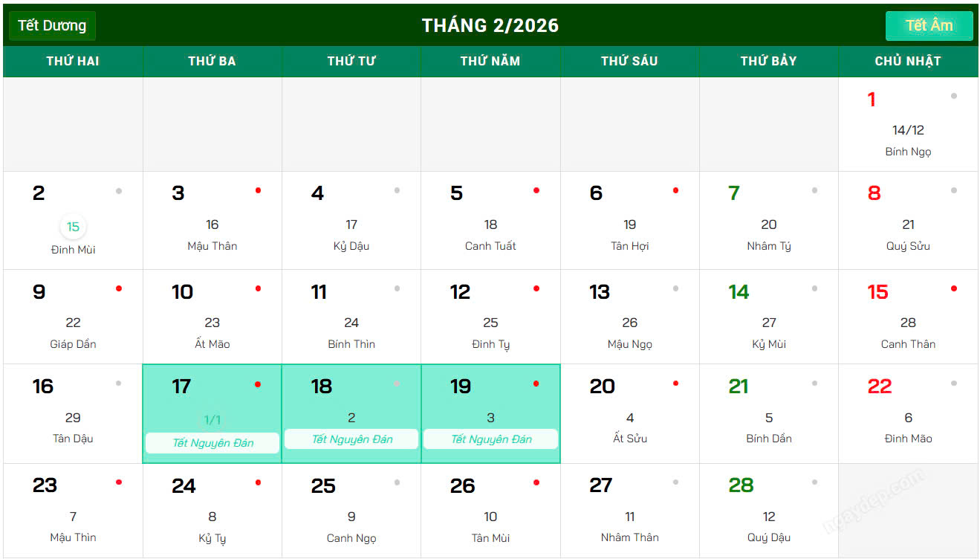This screenshot has width=980, height=559.
Task: Click the red dot marker on February 23
Action: [119, 482]
